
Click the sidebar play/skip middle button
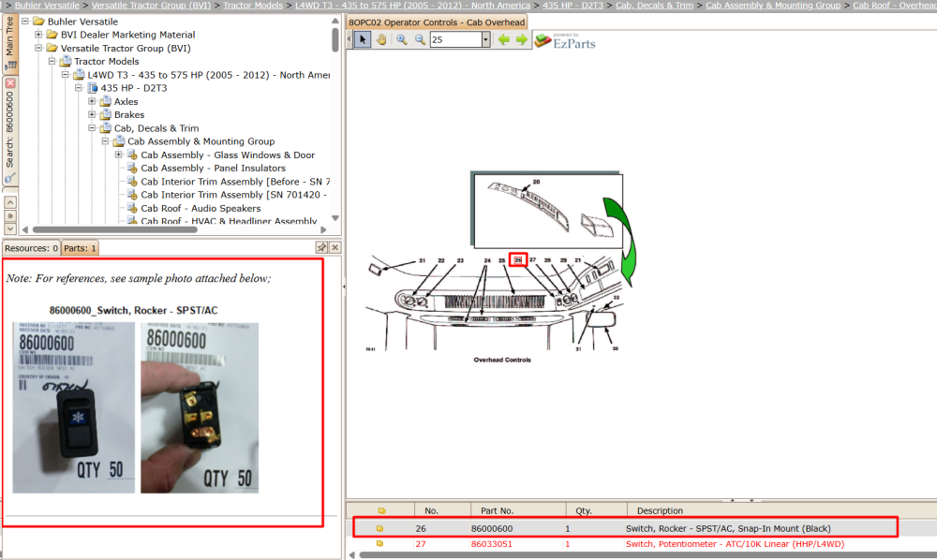pyautogui.click(x=10, y=215)
